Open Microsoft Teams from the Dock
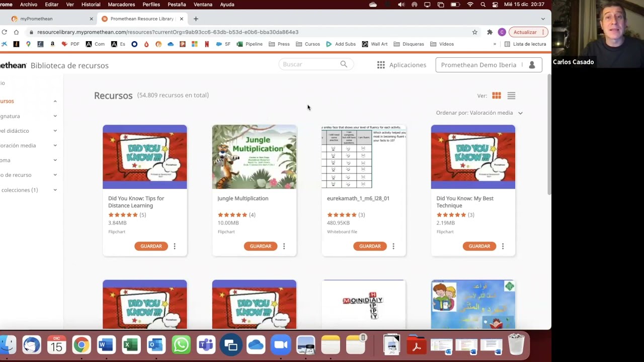The image size is (644, 362). tap(206, 345)
